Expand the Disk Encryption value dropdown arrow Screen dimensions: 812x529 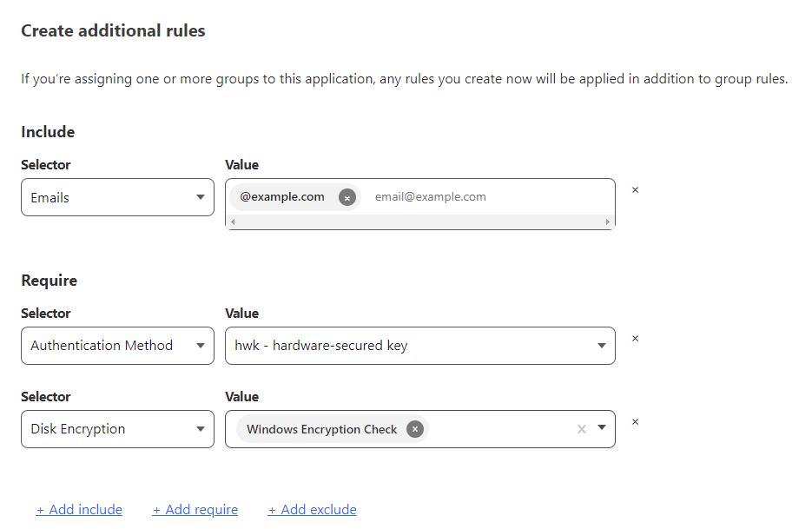[x=602, y=428]
